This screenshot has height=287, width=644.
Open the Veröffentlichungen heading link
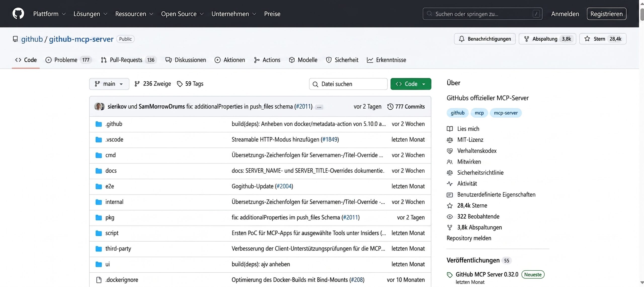[473, 261]
